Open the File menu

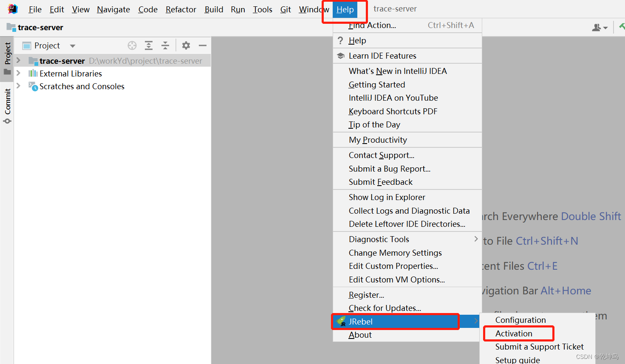point(35,9)
